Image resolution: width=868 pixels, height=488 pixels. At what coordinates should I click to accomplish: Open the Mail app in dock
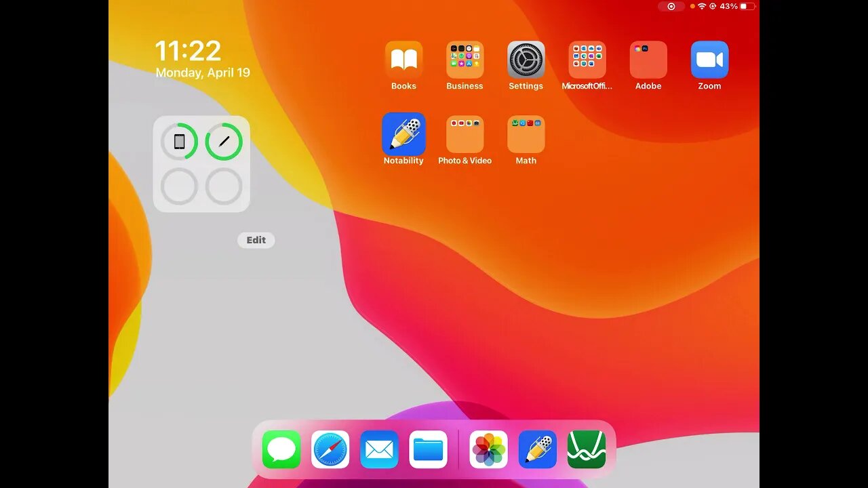click(x=379, y=449)
